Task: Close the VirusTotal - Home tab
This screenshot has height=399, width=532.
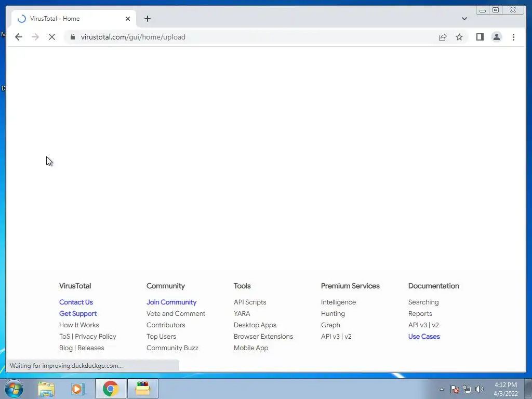Action: click(x=128, y=19)
